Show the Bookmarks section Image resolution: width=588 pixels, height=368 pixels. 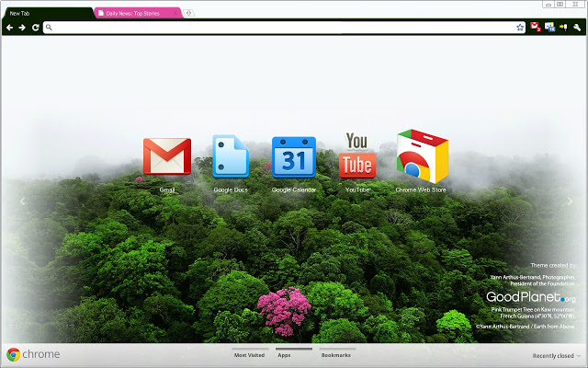pyautogui.click(x=336, y=355)
